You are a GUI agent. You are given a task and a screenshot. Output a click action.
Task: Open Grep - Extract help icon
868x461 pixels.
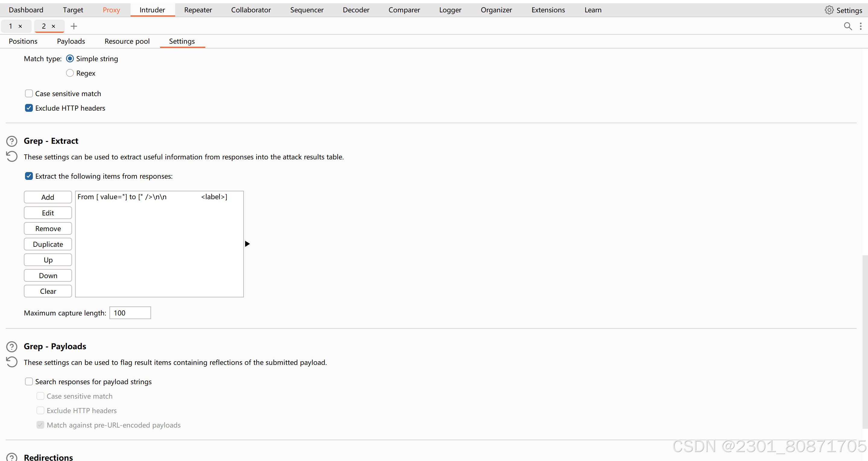(x=12, y=141)
